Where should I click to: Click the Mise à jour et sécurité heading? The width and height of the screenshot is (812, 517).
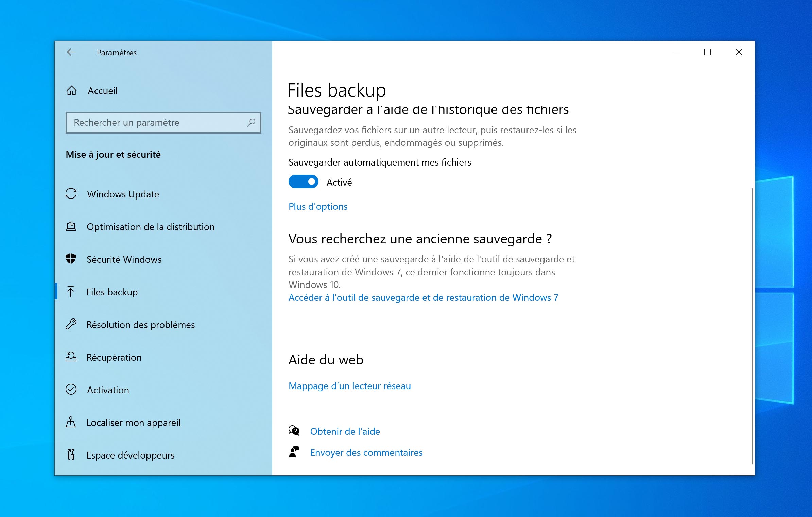[113, 155]
